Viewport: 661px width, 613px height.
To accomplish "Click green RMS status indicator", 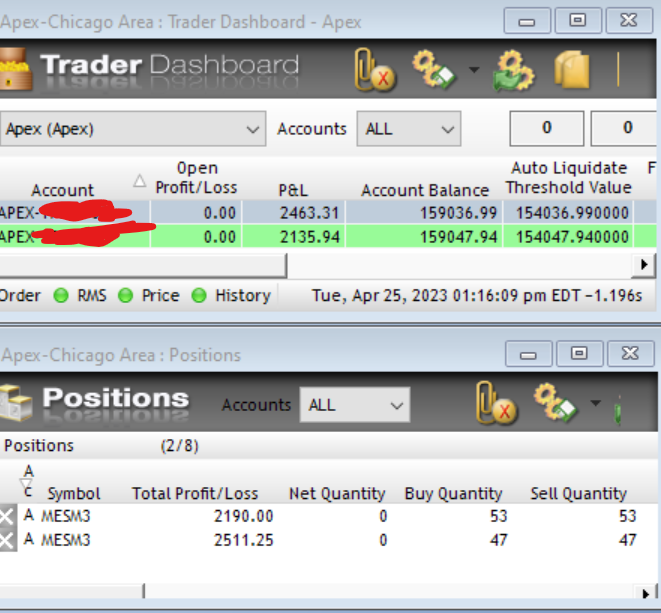I will (x=61, y=296).
